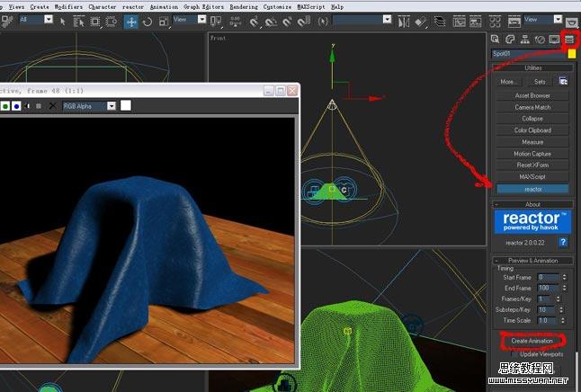Collapse the Utilities rollout header
The width and height of the screenshot is (581, 392).
(x=532, y=67)
